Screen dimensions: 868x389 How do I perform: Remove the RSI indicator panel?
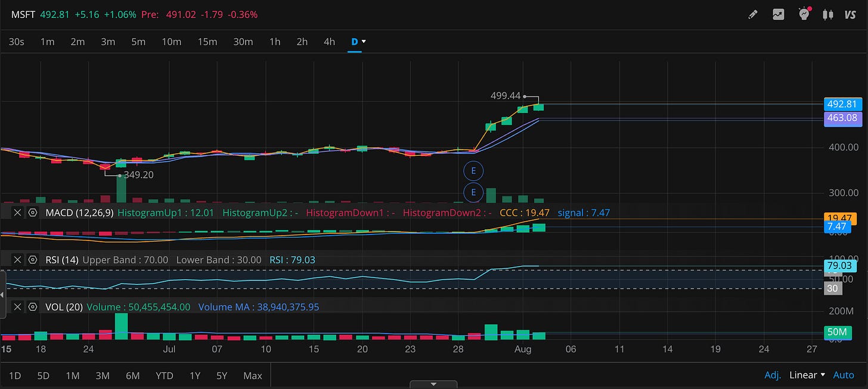[17, 260]
